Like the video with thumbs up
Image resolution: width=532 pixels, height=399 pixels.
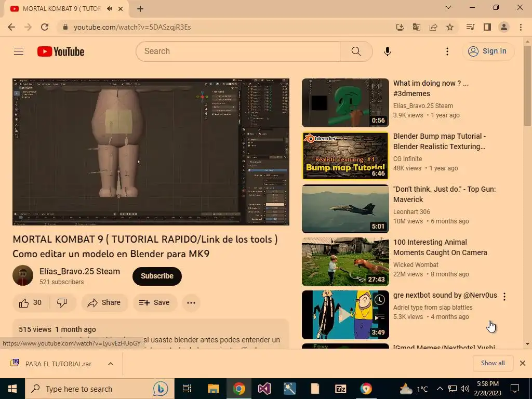click(x=31, y=303)
